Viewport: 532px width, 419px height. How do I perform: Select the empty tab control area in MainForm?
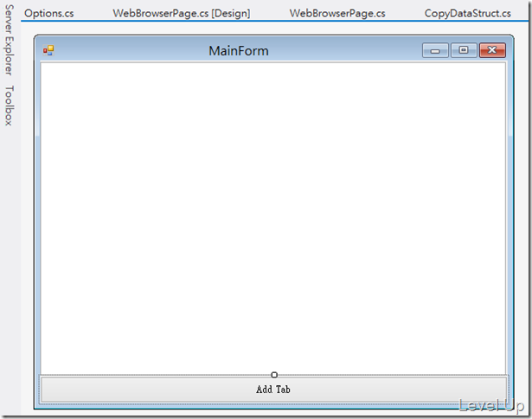click(x=273, y=218)
